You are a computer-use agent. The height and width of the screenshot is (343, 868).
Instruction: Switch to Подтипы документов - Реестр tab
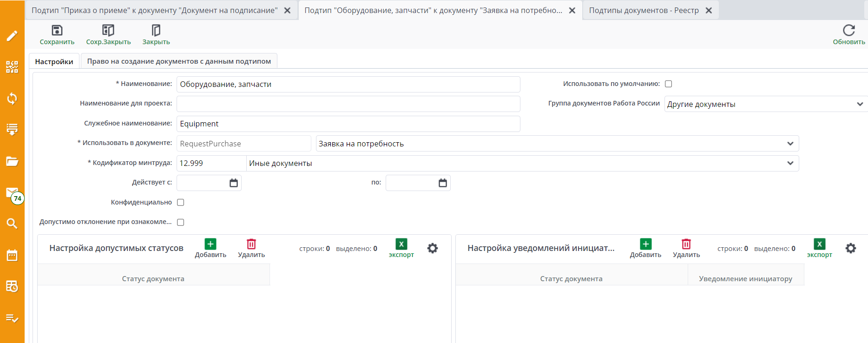point(644,10)
